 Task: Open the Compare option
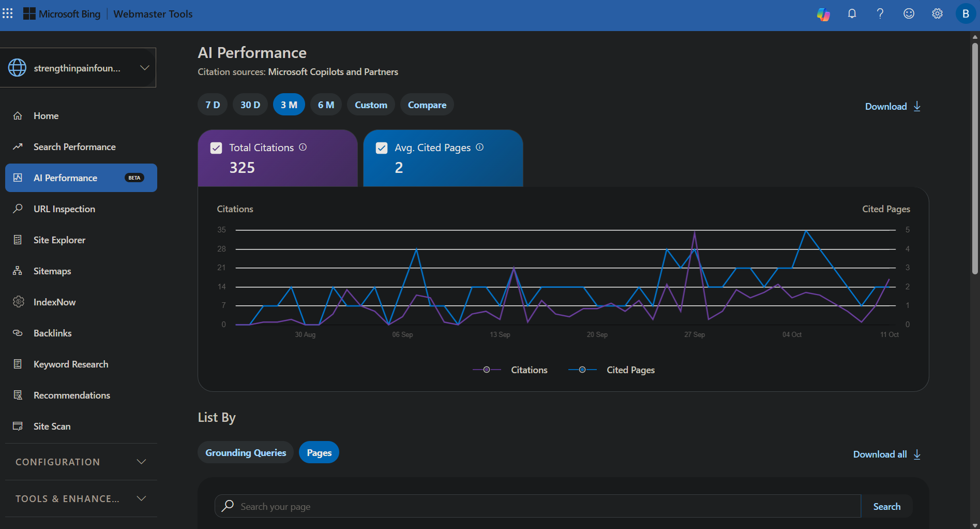point(427,105)
